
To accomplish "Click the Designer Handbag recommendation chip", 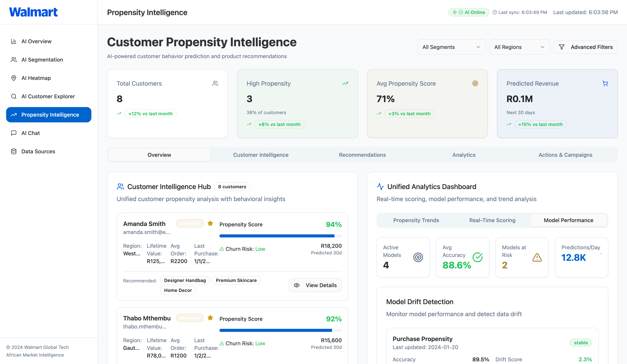I will (185, 280).
